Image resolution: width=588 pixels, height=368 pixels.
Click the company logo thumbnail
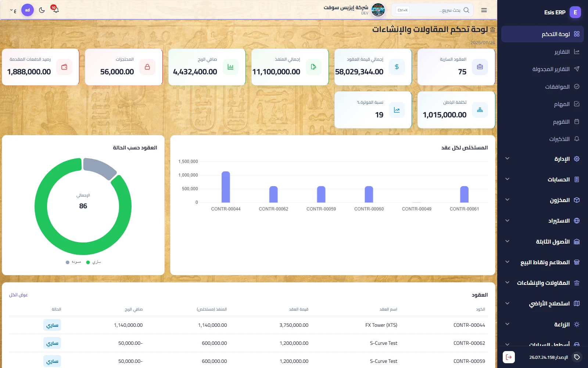(378, 10)
